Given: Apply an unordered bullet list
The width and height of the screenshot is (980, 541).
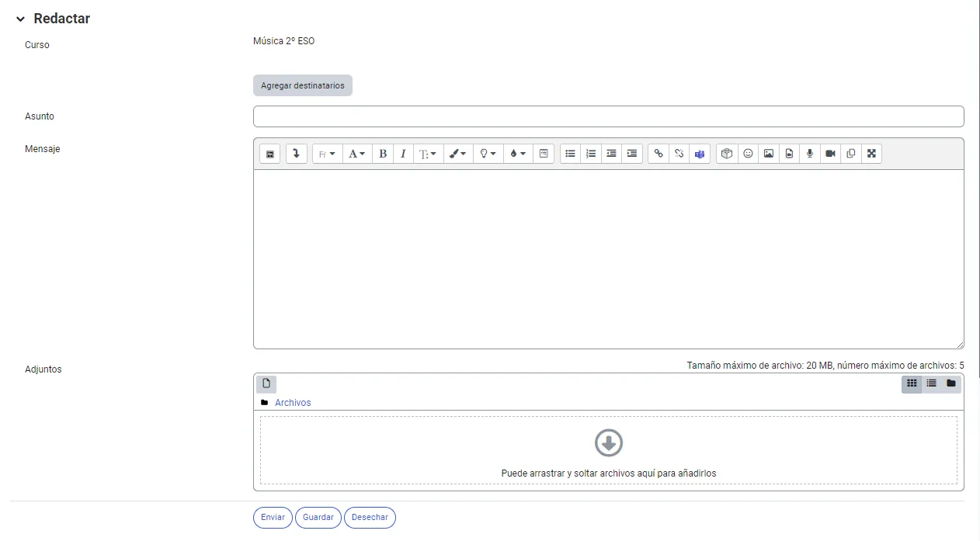Looking at the screenshot, I should click(x=570, y=153).
